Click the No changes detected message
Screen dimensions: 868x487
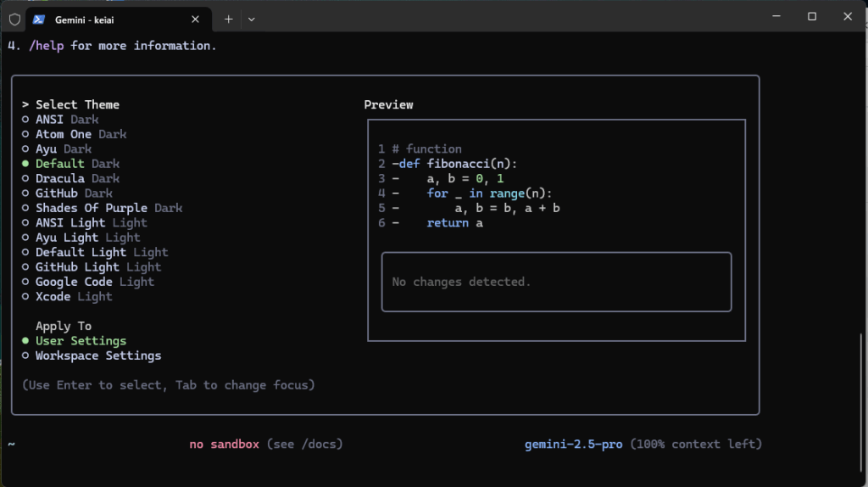click(x=461, y=282)
